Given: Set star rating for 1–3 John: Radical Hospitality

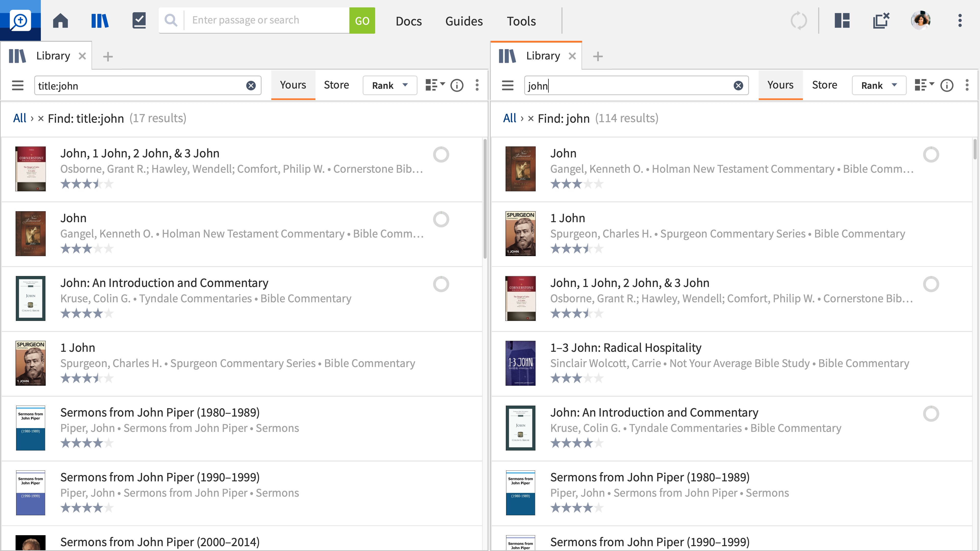Looking at the screenshot, I should tap(577, 378).
